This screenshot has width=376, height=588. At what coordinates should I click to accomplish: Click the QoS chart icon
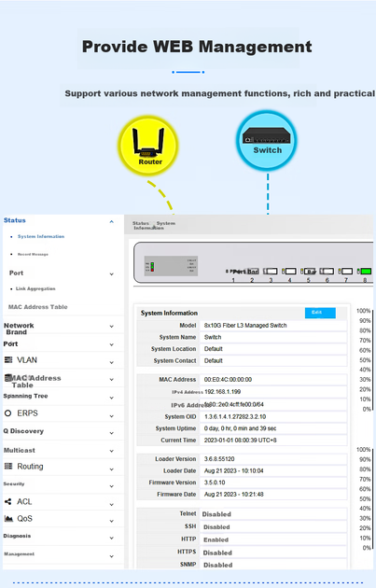(8, 518)
